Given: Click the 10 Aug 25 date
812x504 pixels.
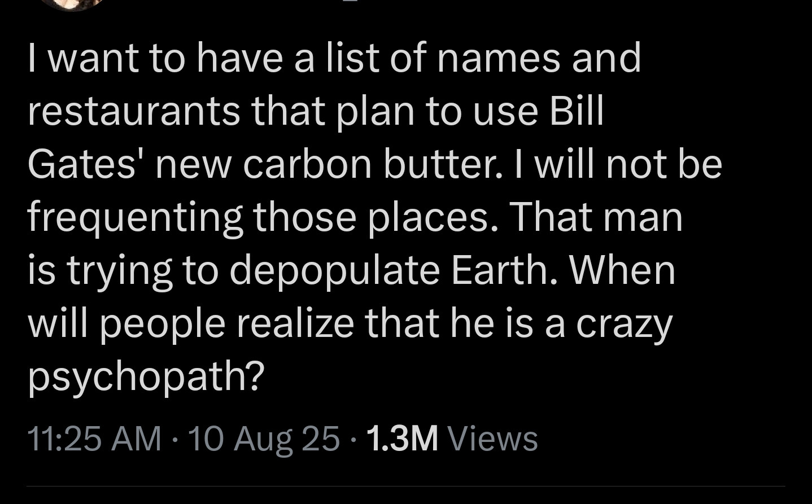Looking at the screenshot, I should pyautogui.click(x=264, y=439).
